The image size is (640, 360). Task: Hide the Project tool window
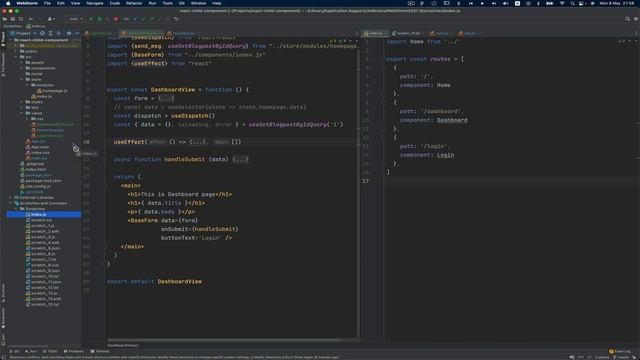[77, 33]
